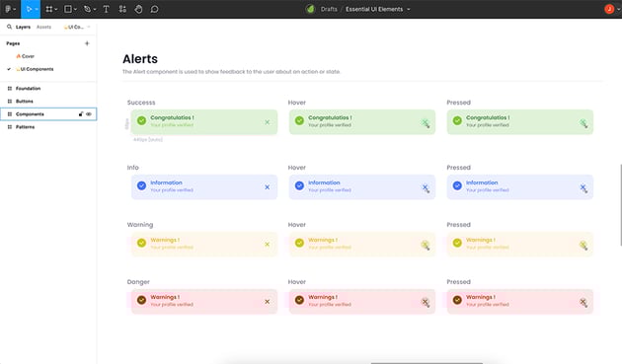
Task: Select the Pen tool
Action: [87, 9]
